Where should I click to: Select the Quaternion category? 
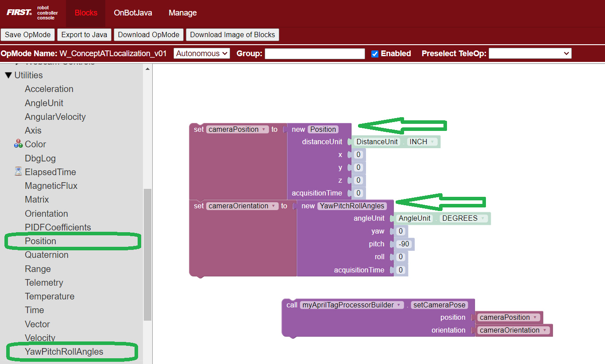pyautogui.click(x=46, y=255)
